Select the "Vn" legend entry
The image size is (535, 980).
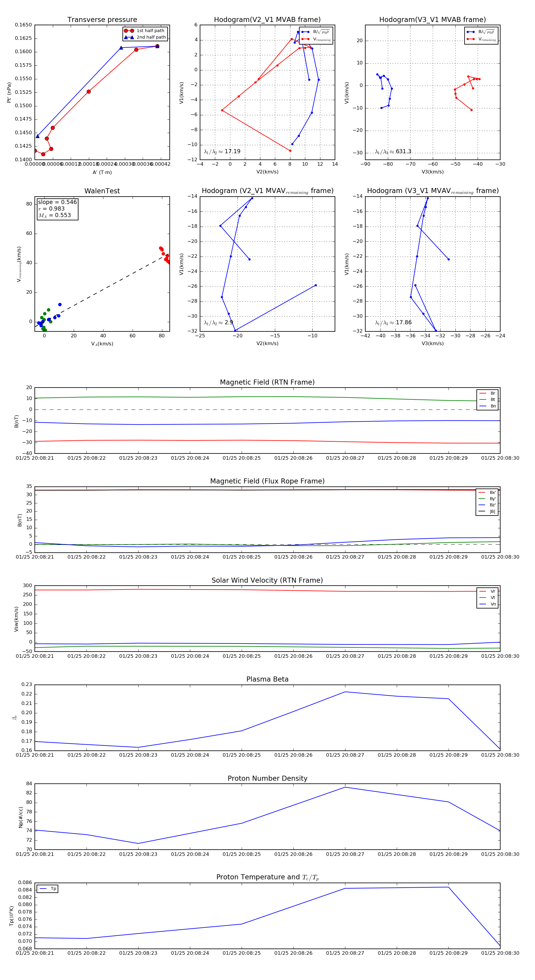(x=487, y=604)
